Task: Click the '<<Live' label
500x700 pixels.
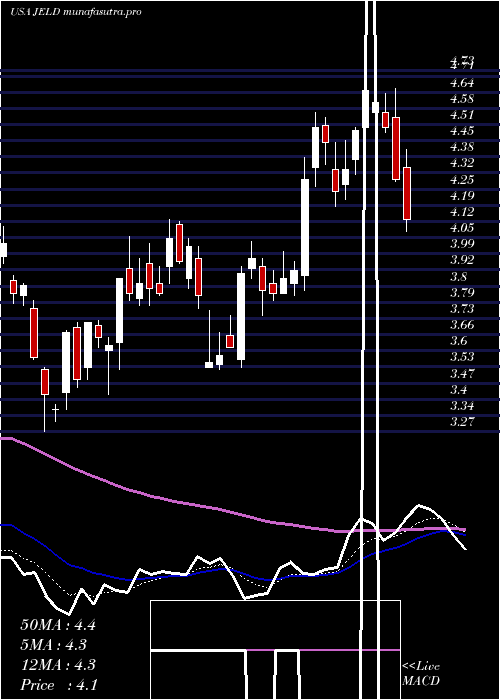Action: click(421, 667)
